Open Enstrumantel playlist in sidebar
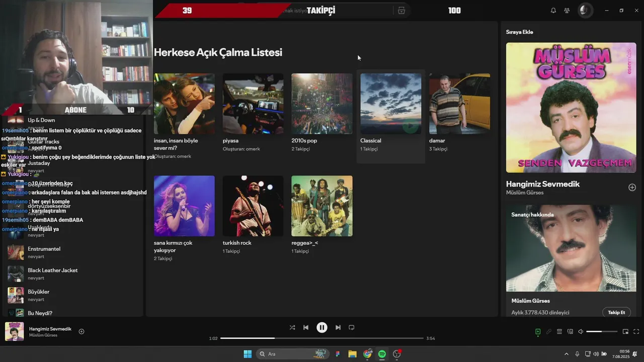The height and width of the screenshot is (362, 644). point(73,252)
